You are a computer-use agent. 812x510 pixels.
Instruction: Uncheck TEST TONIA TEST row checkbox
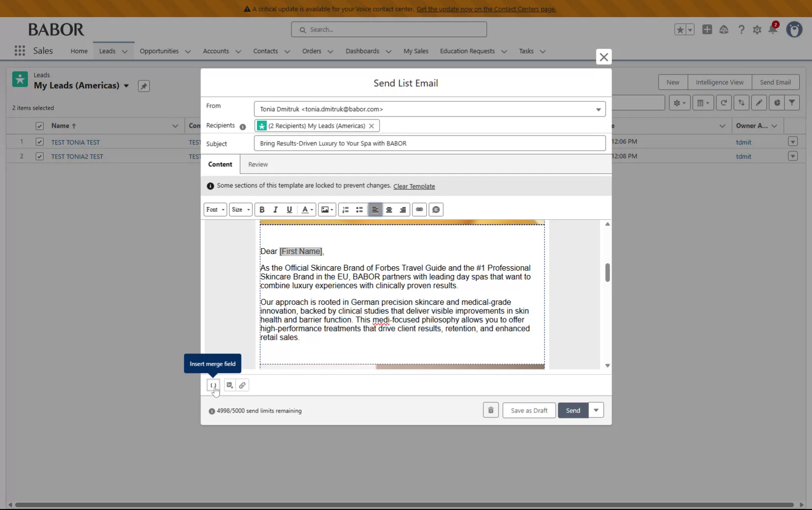pyautogui.click(x=39, y=142)
